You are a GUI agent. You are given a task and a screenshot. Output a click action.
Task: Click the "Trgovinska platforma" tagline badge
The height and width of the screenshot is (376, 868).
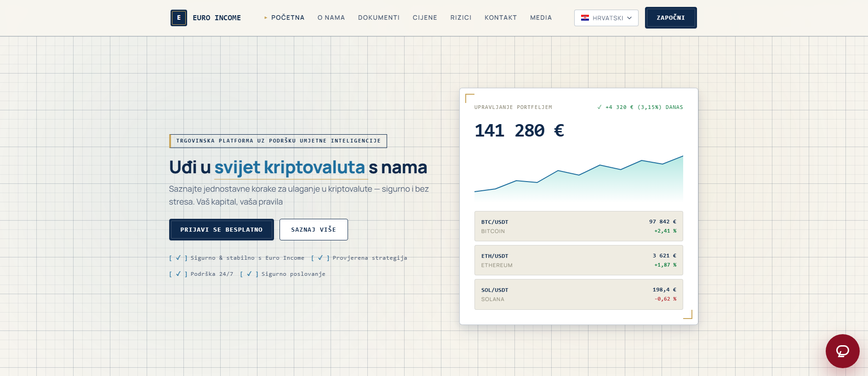pos(278,141)
